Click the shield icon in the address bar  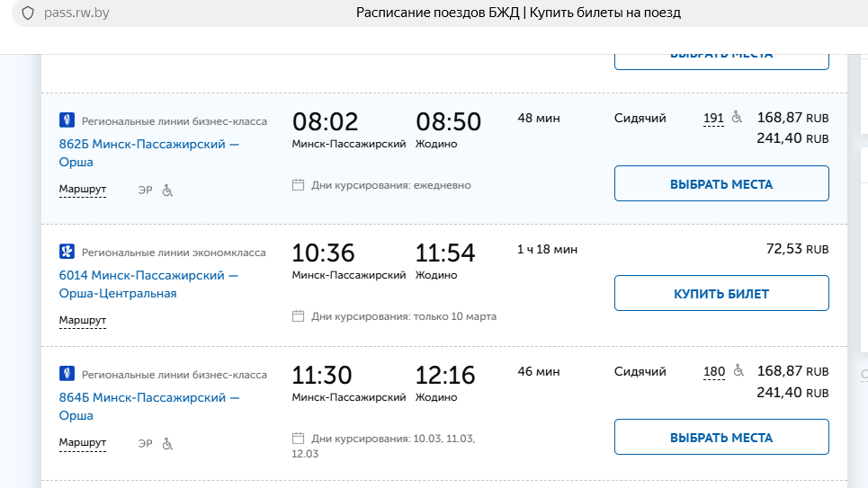point(28,13)
